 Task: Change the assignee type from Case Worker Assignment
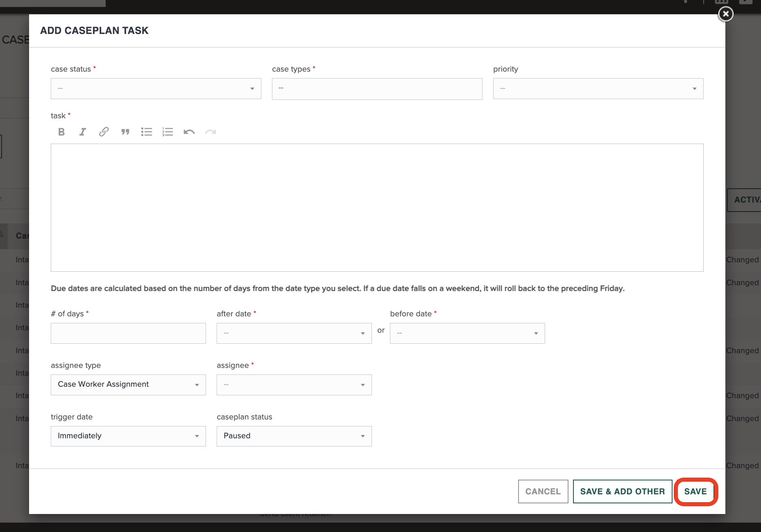coord(128,385)
